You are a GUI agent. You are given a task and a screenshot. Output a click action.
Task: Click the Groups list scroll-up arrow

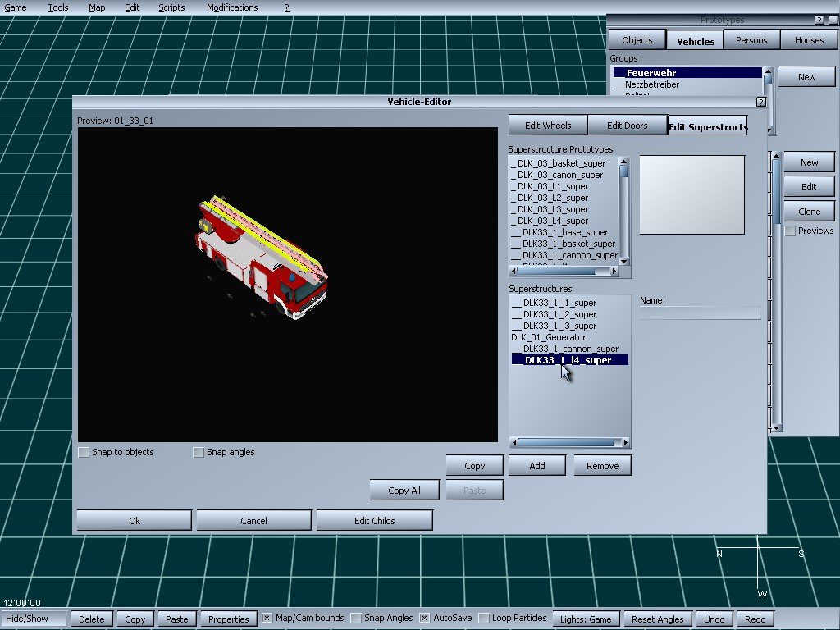point(768,72)
